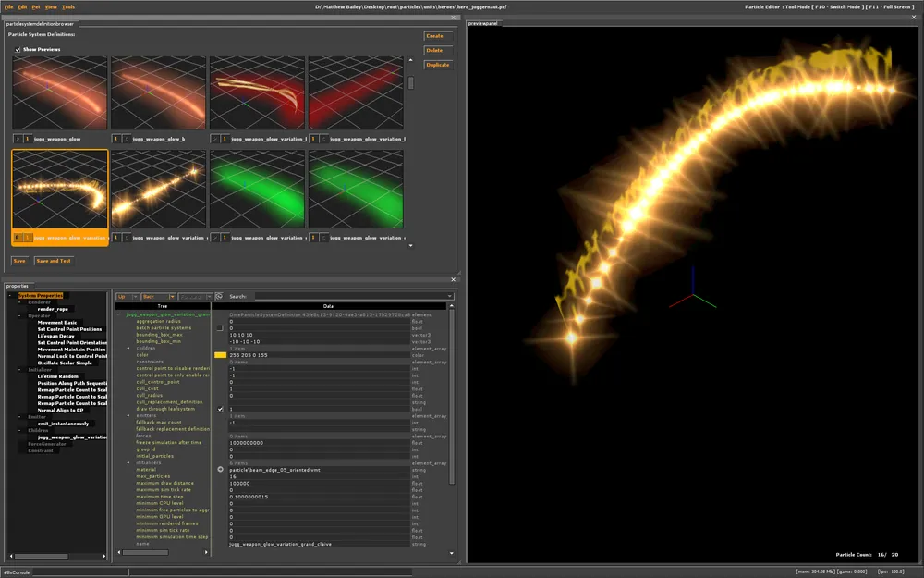Screen dimensions: 924x578
Task: Click the parent icon under jugg_weapon_glow thumbnail
Action: click(x=17, y=139)
